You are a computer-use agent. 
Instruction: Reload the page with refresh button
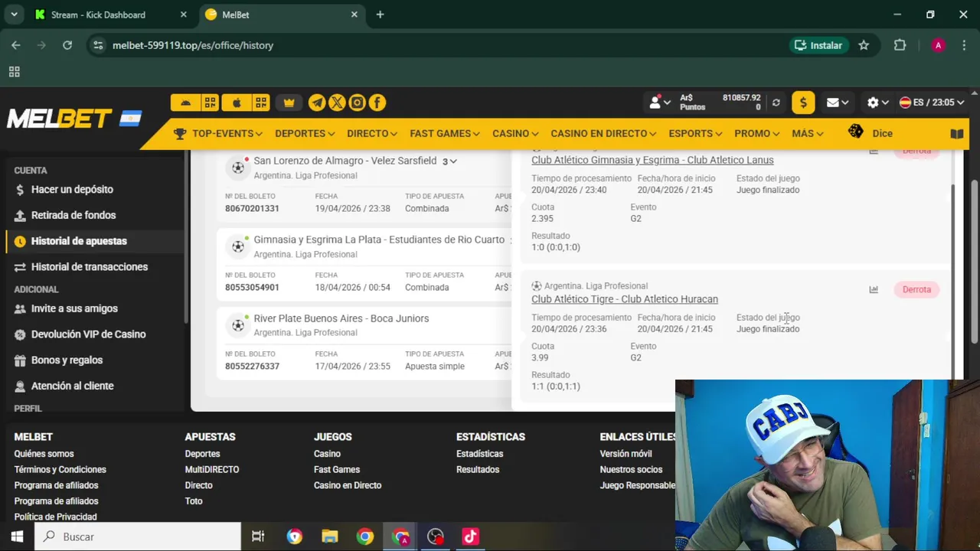tap(67, 45)
